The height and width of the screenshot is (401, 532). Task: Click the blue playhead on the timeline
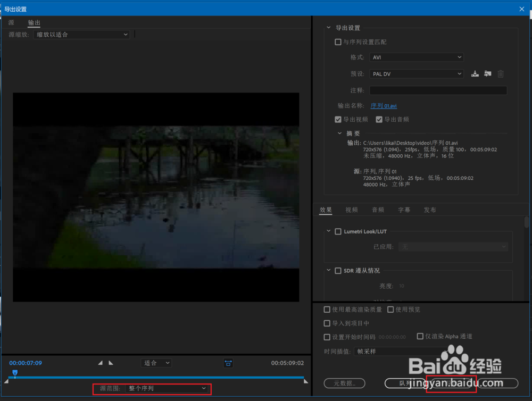click(15, 373)
